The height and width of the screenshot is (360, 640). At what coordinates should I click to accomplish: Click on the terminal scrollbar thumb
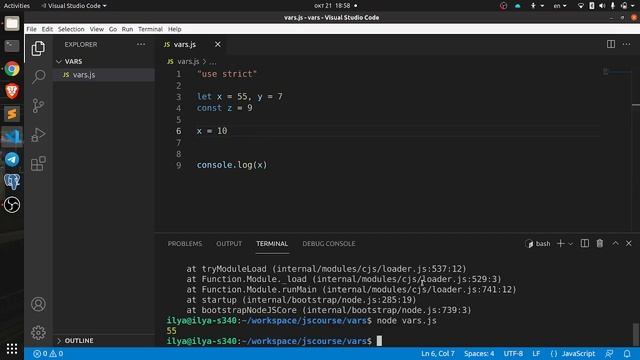pos(636,333)
